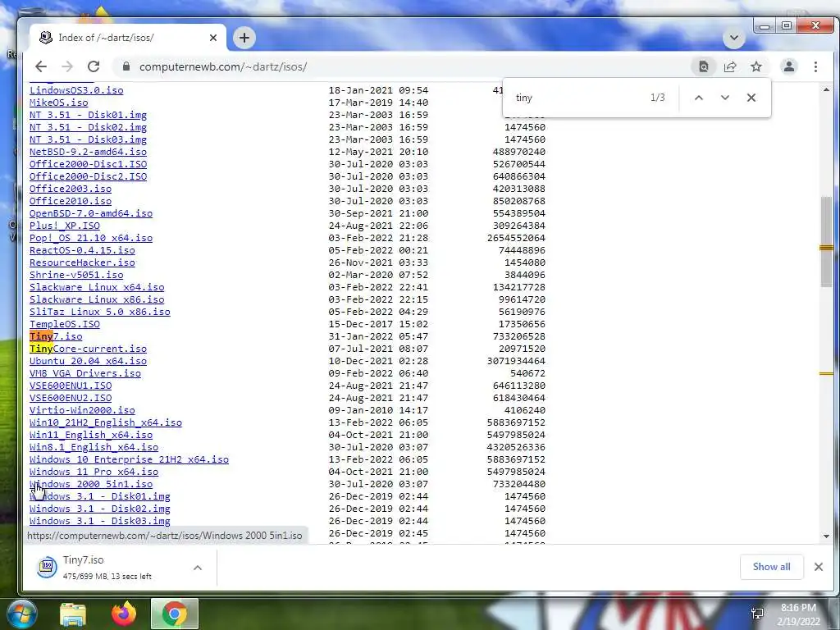Bookmark this page with the star icon

pos(756,66)
